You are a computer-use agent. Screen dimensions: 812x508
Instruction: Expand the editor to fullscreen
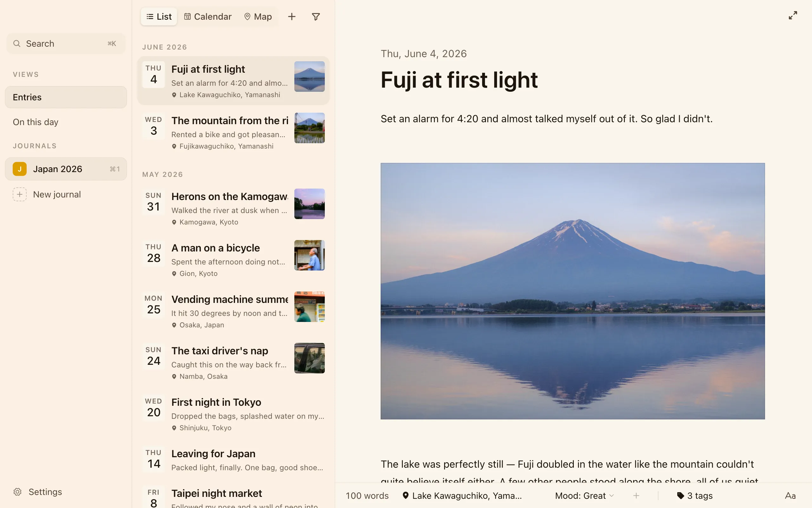click(x=793, y=16)
